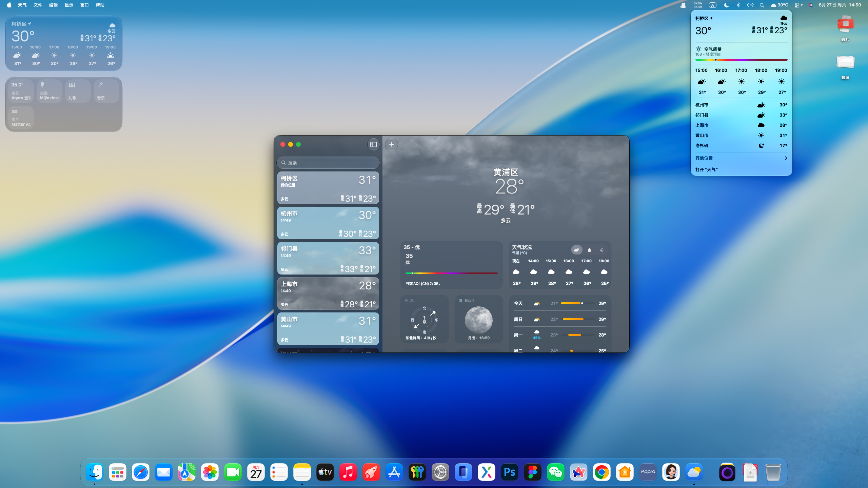Select 杭州市 row in weather popup
868x488 pixels.
tap(741, 105)
